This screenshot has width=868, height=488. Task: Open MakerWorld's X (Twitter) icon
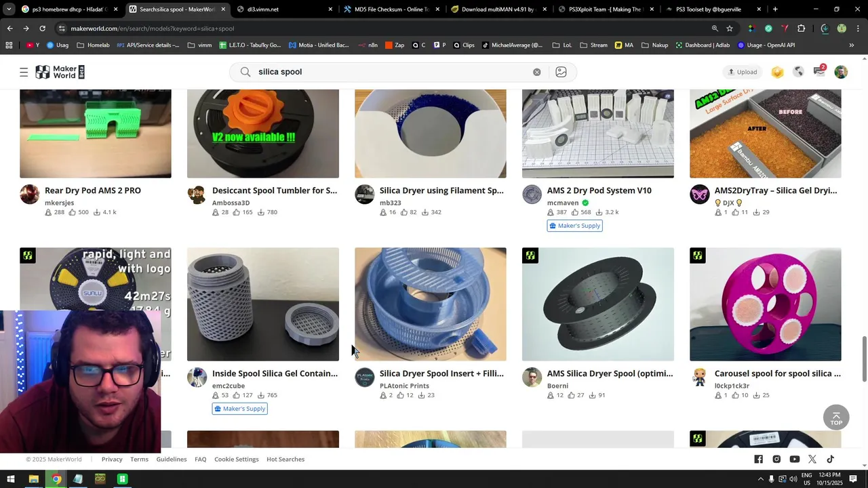pos(812,460)
